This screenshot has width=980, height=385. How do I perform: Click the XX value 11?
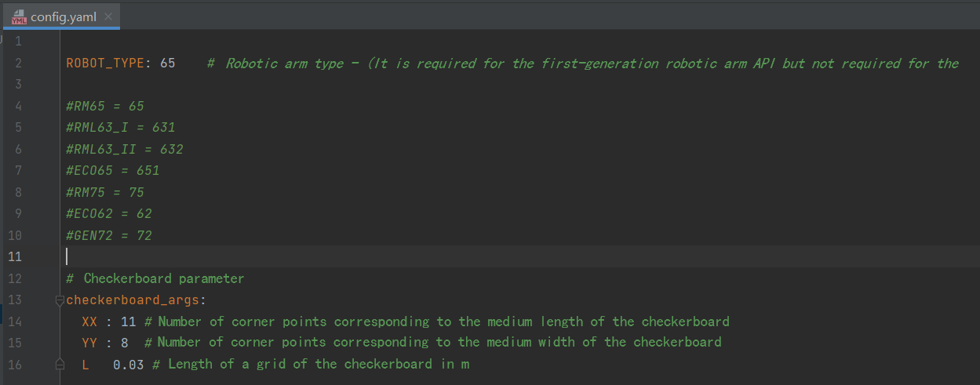129,321
